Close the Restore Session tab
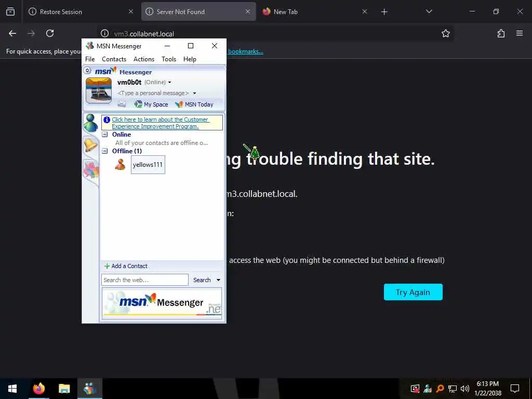This screenshot has height=399, width=532. tap(131, 11)
